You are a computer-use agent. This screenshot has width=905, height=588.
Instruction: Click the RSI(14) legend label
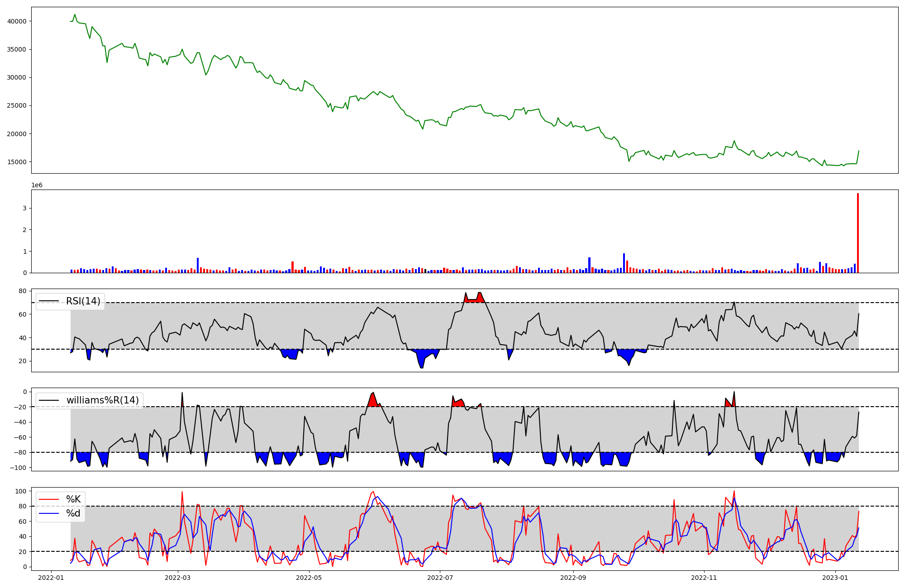83,301
